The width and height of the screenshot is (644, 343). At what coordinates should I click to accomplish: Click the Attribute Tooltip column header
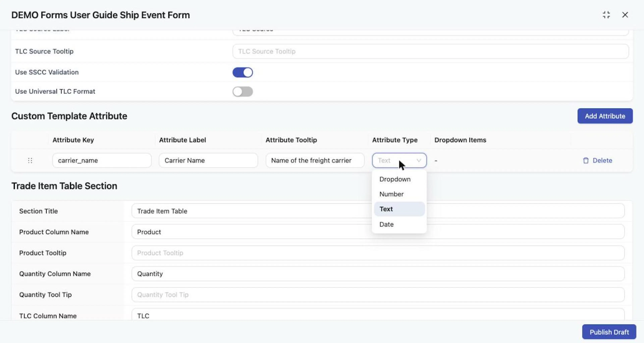291,140
